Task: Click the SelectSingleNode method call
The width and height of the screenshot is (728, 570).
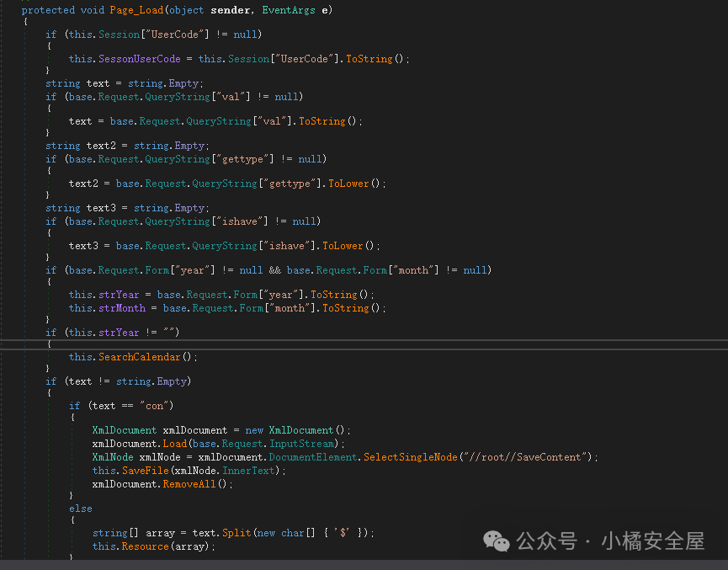Action: point(411,457)
